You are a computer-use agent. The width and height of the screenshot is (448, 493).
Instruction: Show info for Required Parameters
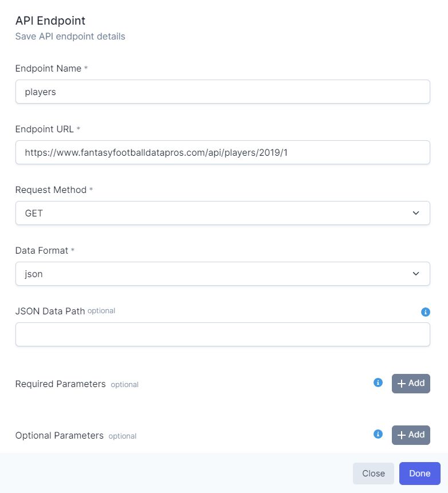coord(378,382)
